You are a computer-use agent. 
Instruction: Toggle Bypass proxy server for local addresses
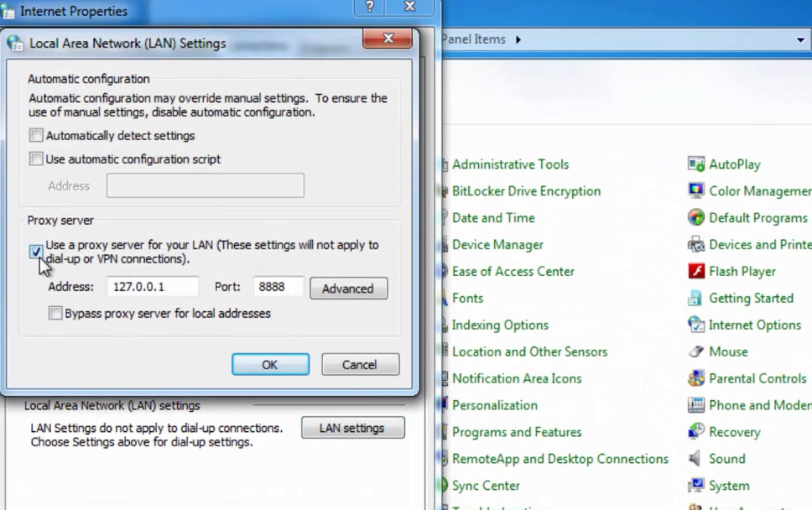(55, 314)
